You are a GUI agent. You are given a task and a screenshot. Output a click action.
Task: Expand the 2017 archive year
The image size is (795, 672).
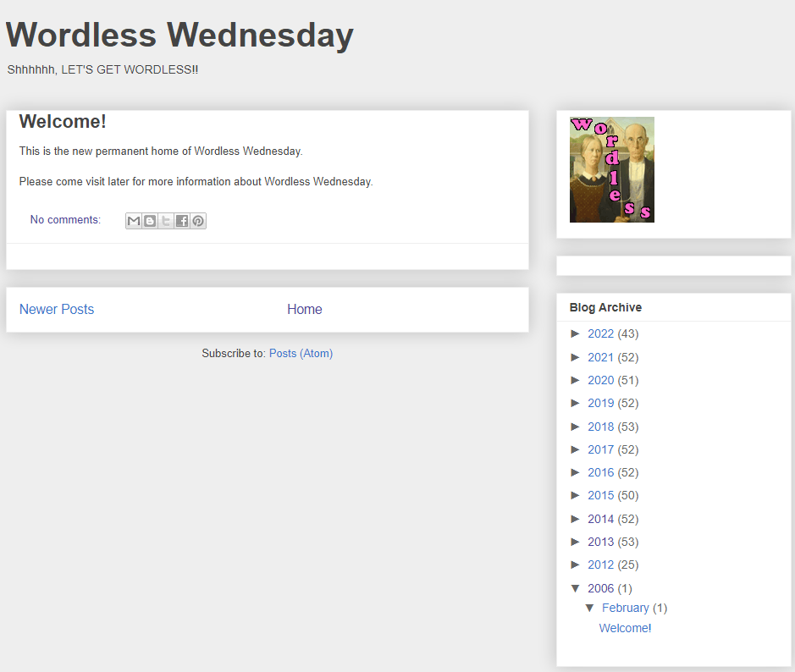tap(577, 449)
